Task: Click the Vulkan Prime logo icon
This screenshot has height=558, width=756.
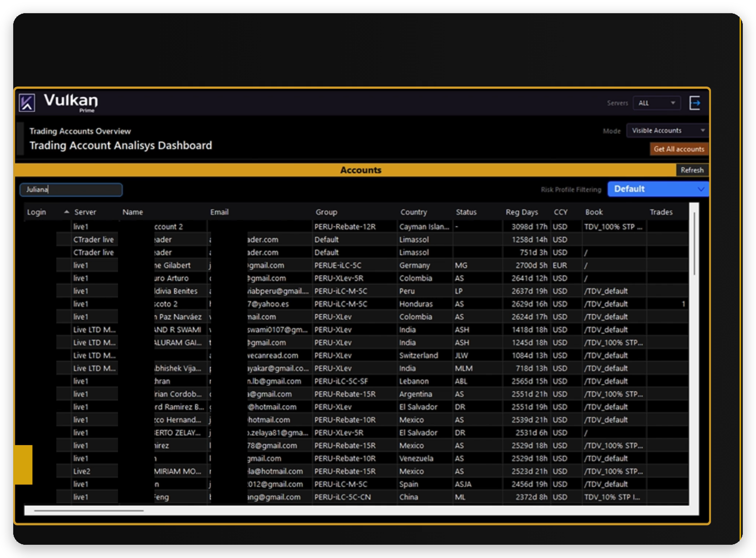Action: click(x=27, y=102)
